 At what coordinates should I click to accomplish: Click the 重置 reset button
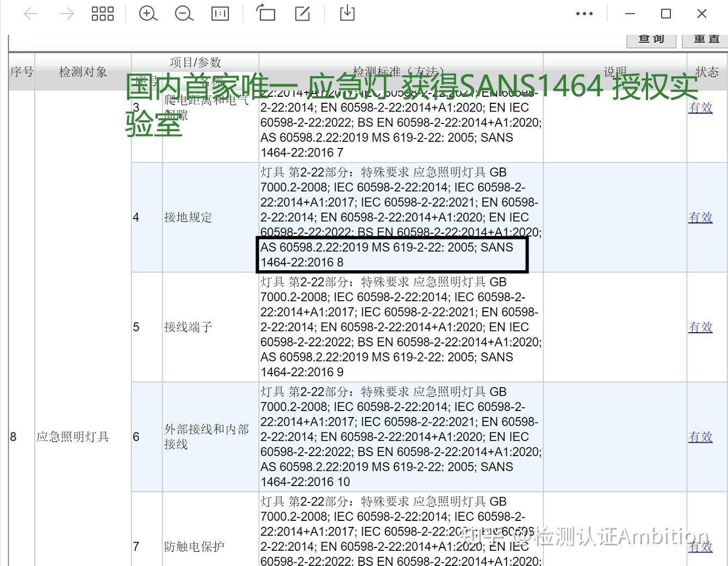(707, 40)
